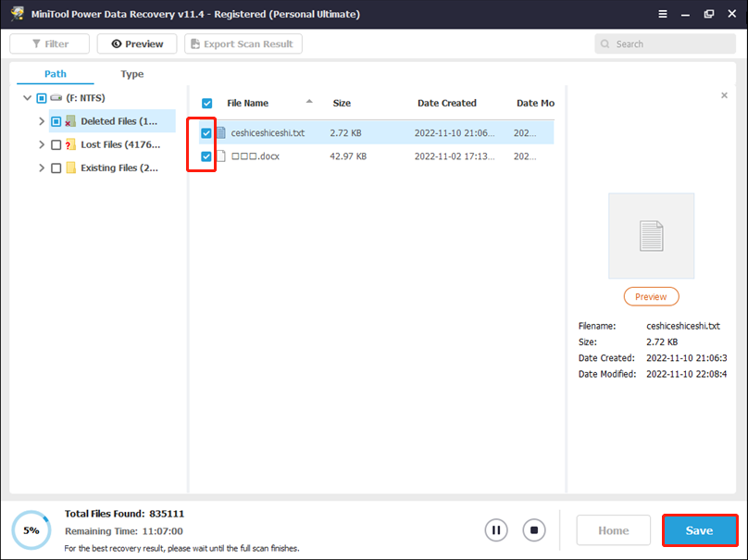Expand the Deleted Files folder
The height and width of the screenshot is (560, 748).
tap(42, 121)
